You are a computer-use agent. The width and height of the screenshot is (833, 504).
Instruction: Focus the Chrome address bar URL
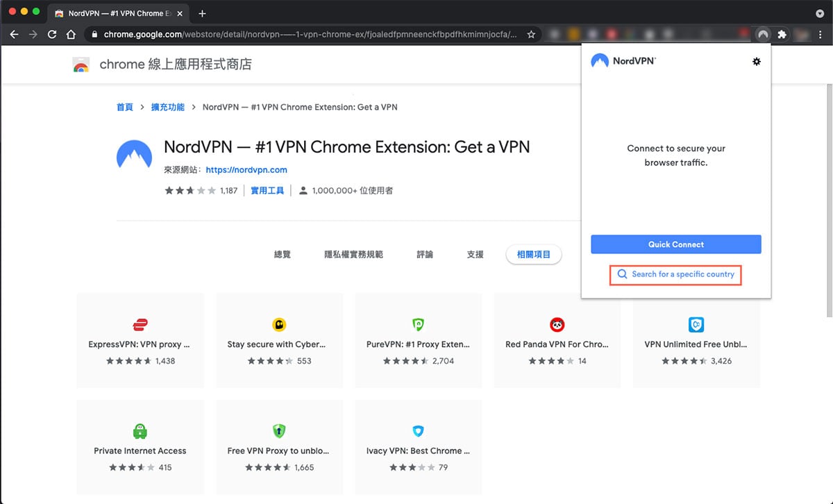tap(310, 34)
